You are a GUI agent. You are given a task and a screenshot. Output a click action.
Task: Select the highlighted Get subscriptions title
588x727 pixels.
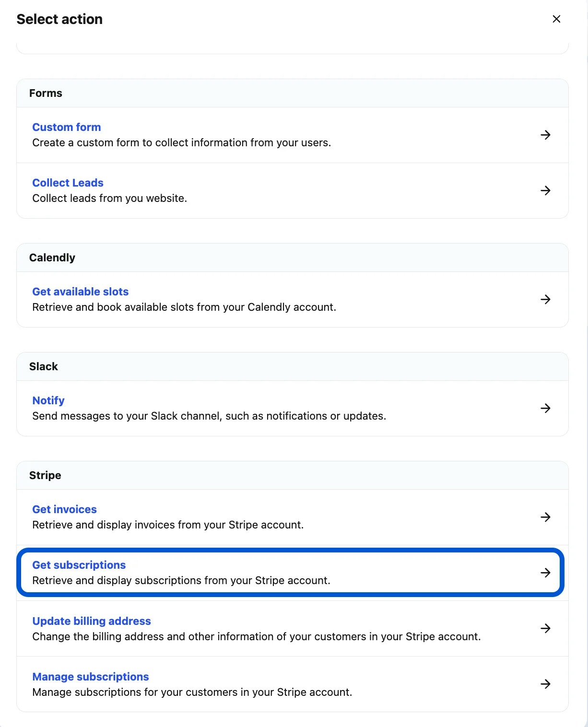79,565
